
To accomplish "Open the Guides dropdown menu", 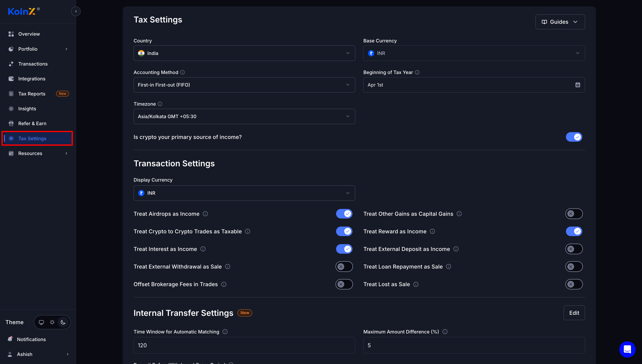I will (560, 22).
